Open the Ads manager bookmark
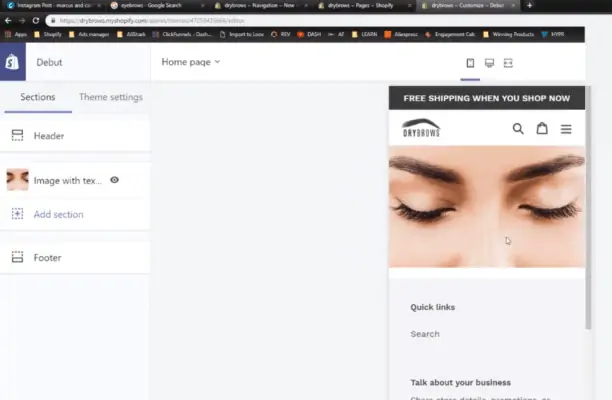612x400 pixels. point(89,34)
